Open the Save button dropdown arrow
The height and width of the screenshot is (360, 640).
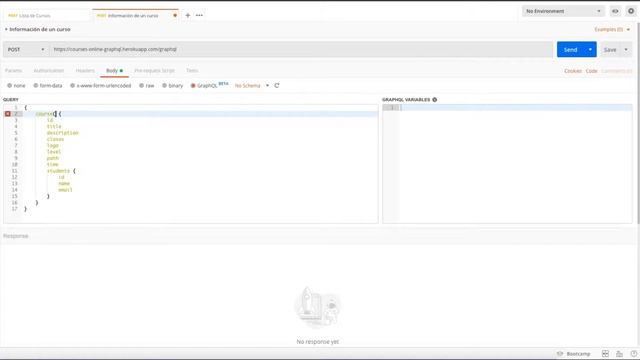626,49
